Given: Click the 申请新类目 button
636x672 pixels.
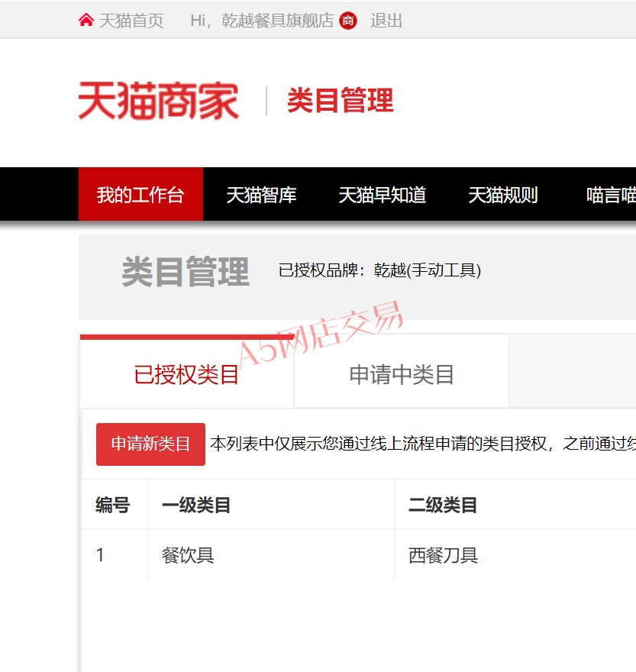Looking at the screenshot, I should point(150,444).
